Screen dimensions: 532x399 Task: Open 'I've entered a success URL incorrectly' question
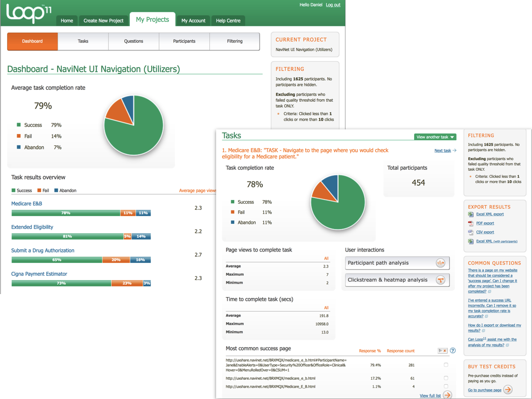[x=492, y=308]
